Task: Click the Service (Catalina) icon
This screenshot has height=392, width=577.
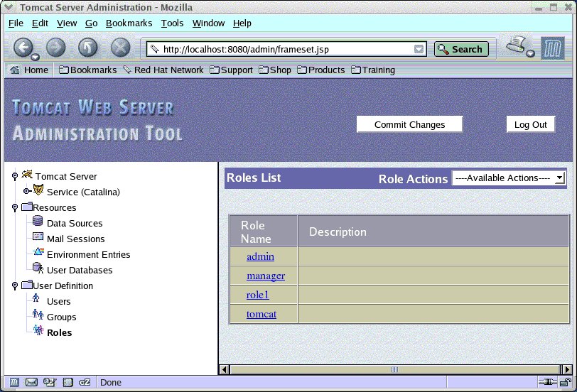Action: (38, 190)
